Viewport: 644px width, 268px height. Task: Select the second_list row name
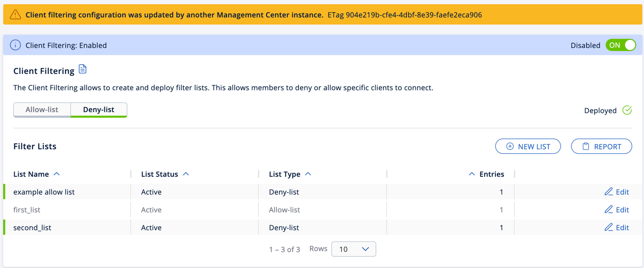(x=32, y=228)
